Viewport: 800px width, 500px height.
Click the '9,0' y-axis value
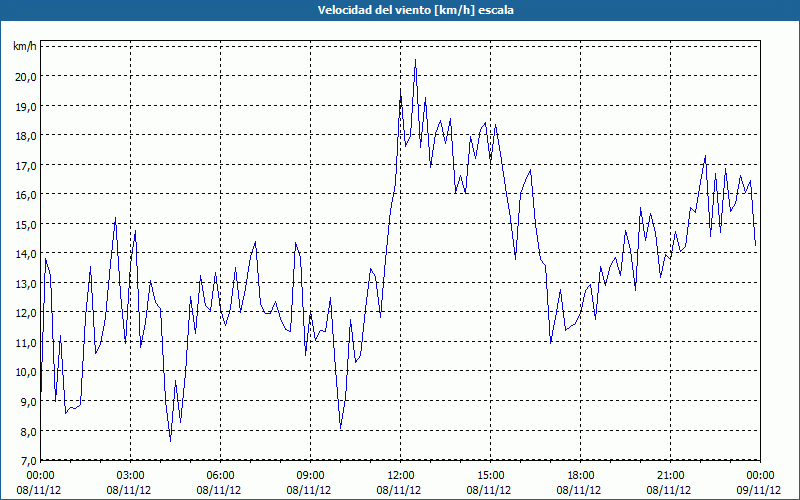[28, 402]
